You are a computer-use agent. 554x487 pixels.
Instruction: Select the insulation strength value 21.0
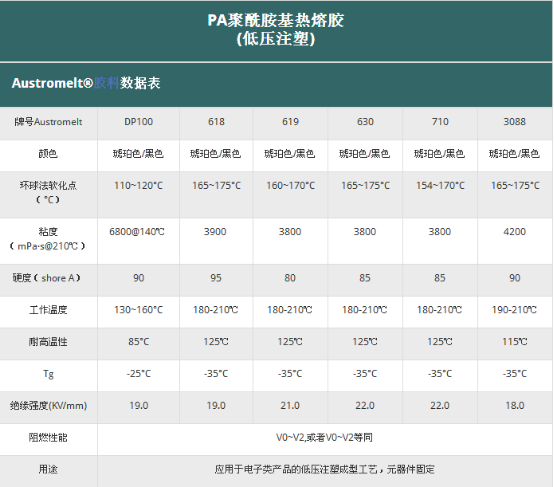click(290, 406)
